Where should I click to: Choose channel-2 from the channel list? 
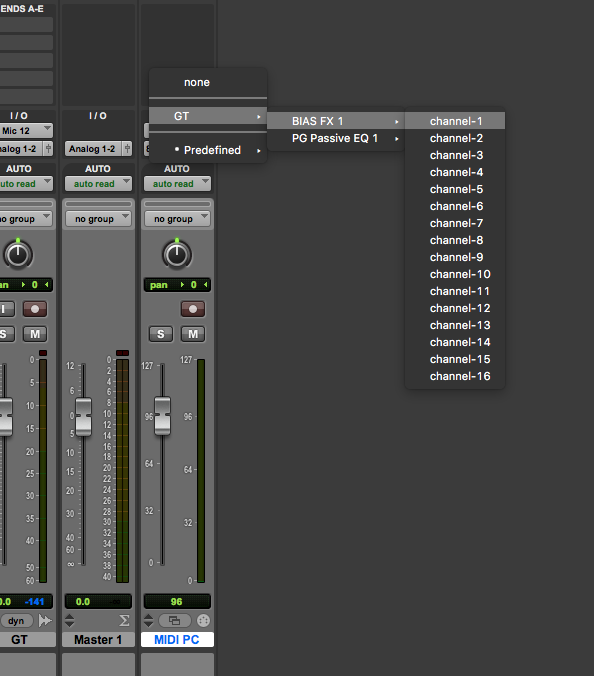pyautogui.click(x=455, y=138)
